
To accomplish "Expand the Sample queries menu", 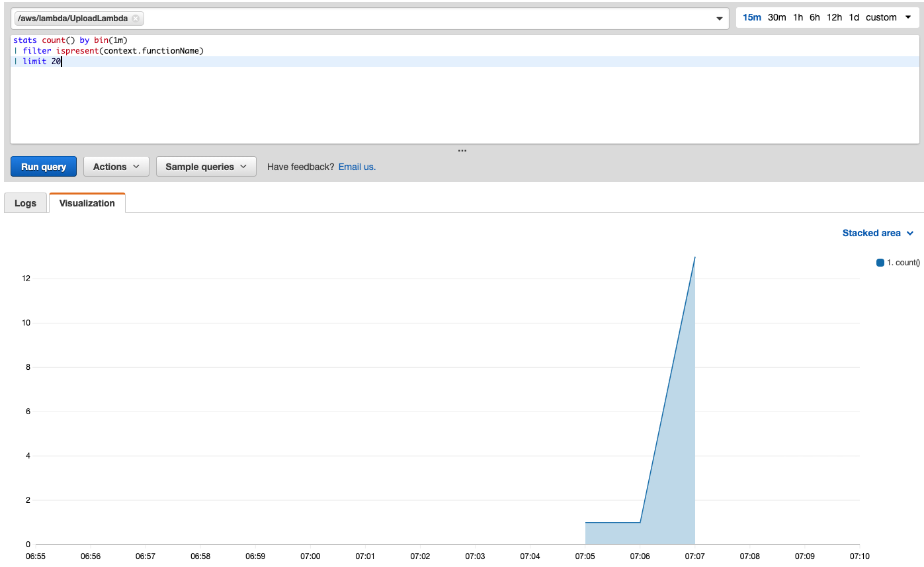I will (206, 167).
